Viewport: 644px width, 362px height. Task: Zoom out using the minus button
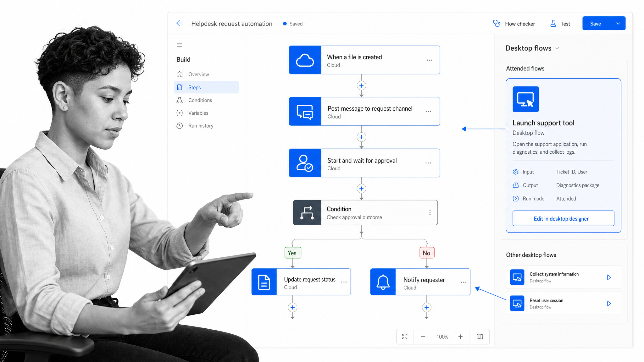tap(423, 337)
